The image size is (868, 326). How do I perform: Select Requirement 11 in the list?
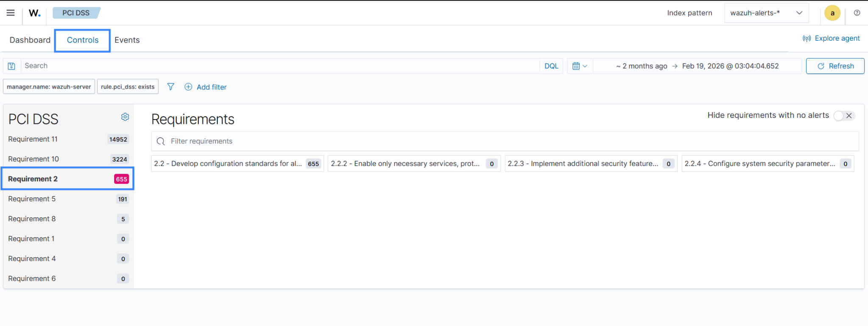pyautogui.click(x=33, y=139)
